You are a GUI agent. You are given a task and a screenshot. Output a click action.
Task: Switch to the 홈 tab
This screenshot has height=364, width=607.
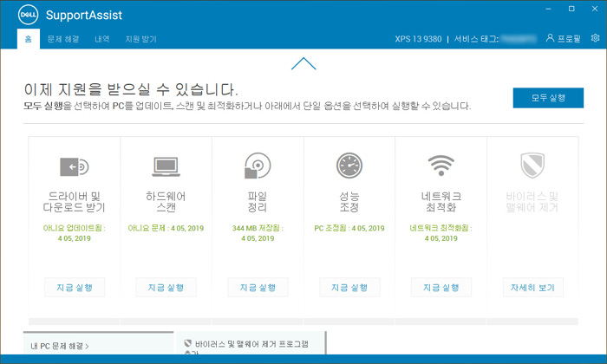(x=29, y=39)
